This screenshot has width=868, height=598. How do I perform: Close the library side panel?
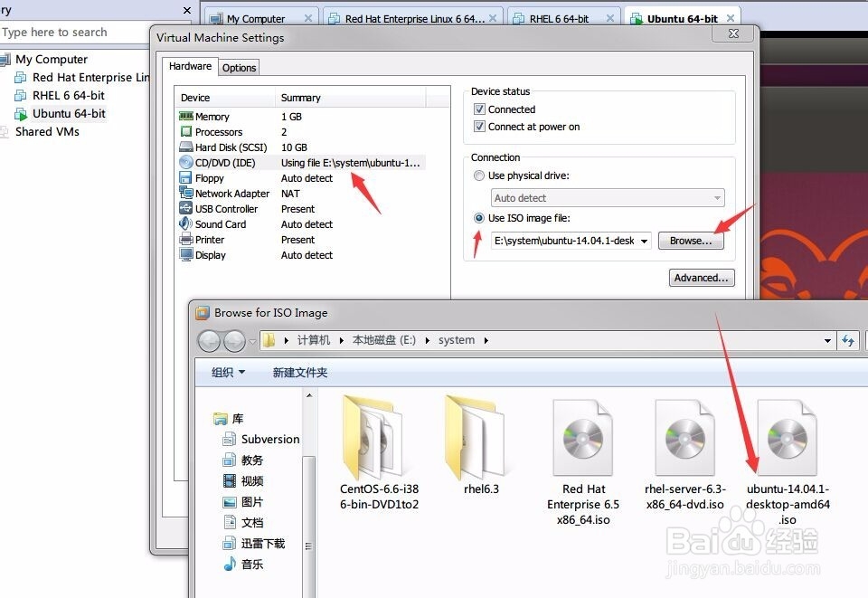(x=187, y=10)
